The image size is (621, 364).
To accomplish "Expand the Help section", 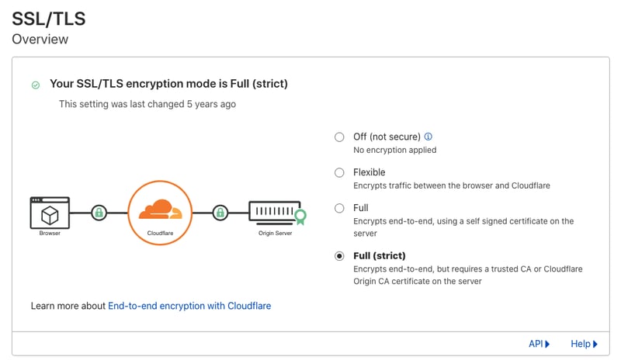I will pos(584,344).
